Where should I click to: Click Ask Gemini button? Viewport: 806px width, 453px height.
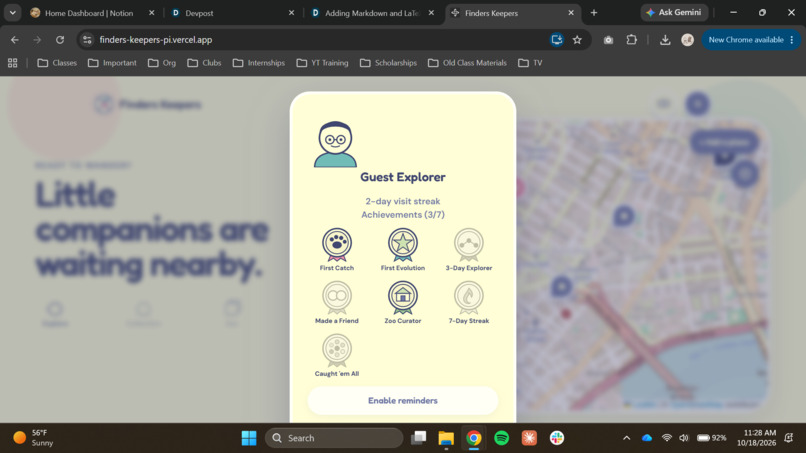tap(674, 12)
